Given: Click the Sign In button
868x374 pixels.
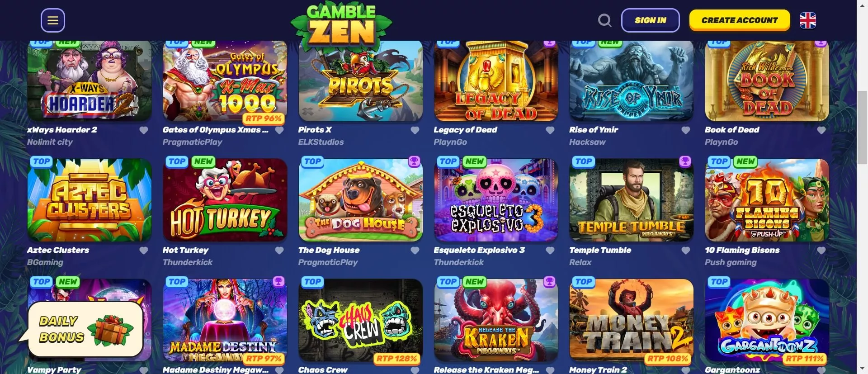Looking at the screenshot, I should pyautogui.click(x=650, y=20).
